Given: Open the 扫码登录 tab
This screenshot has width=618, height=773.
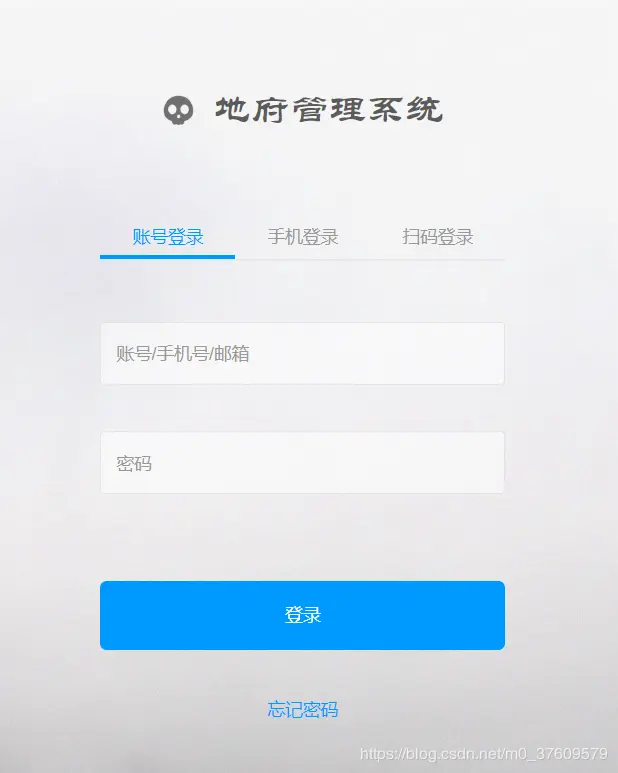Looking at the screenshot, I should (438, 237).
